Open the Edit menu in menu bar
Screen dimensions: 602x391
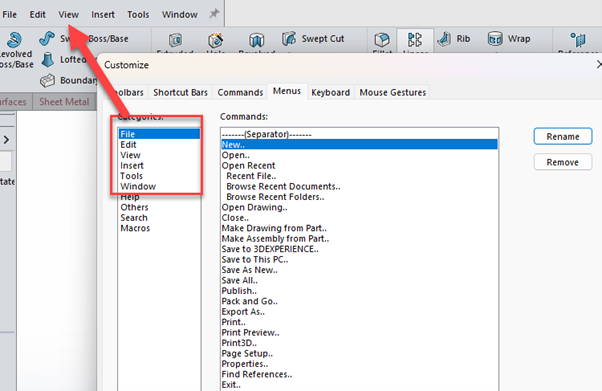pos(38,15)
